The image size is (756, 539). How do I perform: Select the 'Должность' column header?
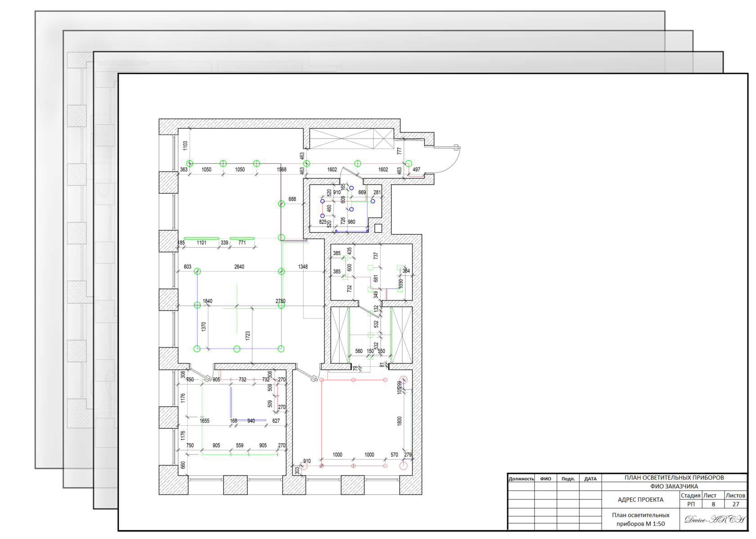(521, 479)
